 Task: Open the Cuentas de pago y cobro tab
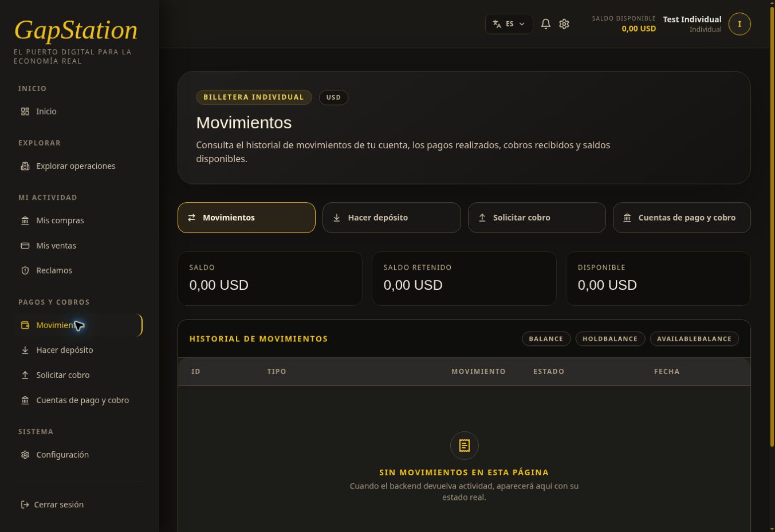coord(682,218)
